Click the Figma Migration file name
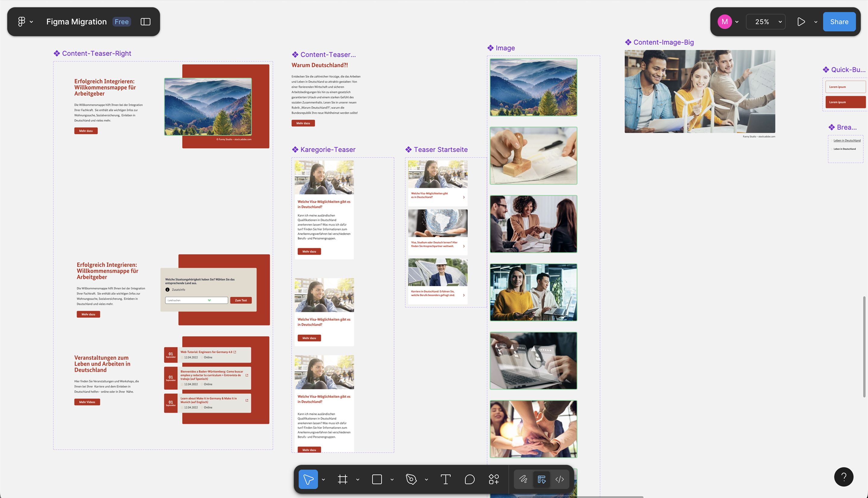This screenshot has width=868, height=498. coord(77,21)
